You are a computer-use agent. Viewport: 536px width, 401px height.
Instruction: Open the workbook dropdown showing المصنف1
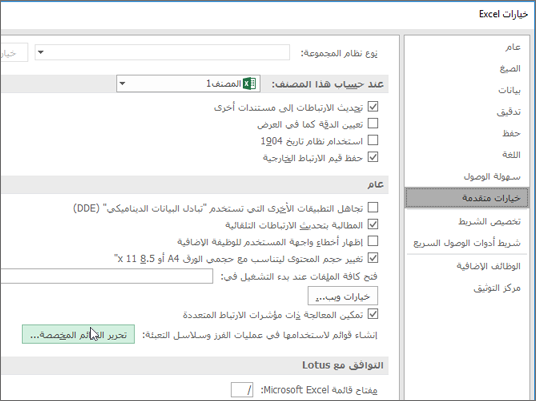188,83
